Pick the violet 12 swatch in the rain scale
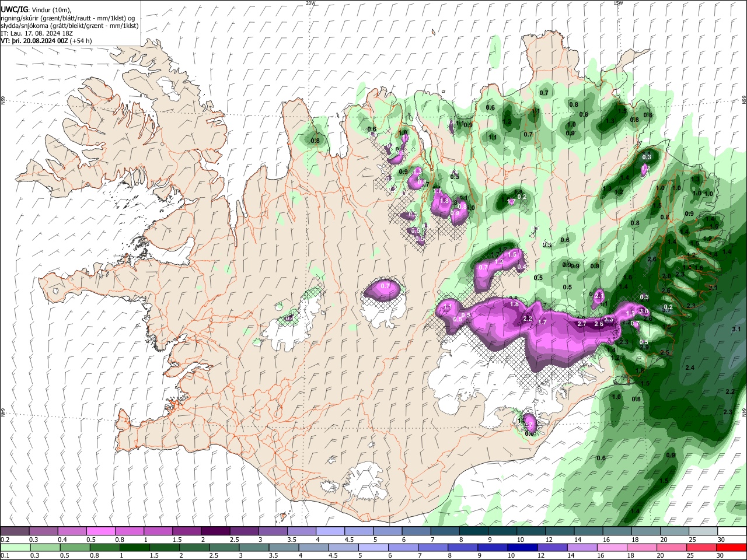Screen dimensions: 747x560 coord(552,547)
